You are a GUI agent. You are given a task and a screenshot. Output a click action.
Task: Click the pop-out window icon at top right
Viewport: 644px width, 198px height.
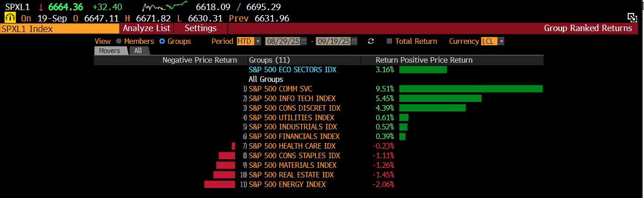(x=632, y=18)
